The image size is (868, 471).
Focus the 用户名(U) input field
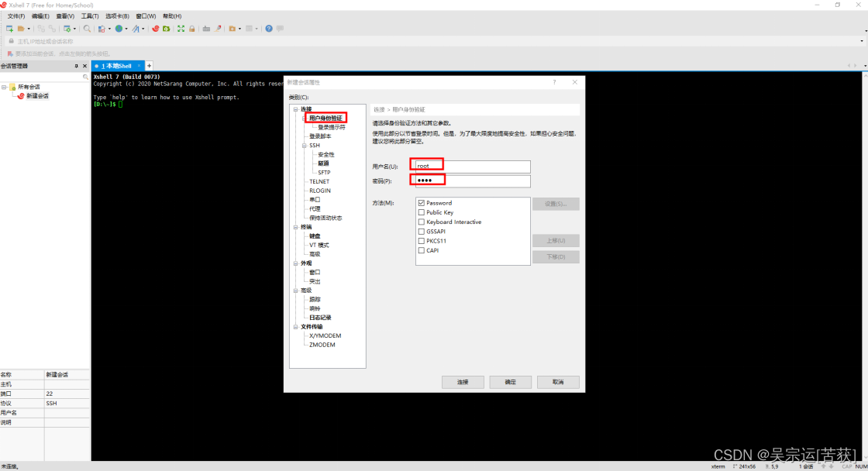click(x=473, y=166)
